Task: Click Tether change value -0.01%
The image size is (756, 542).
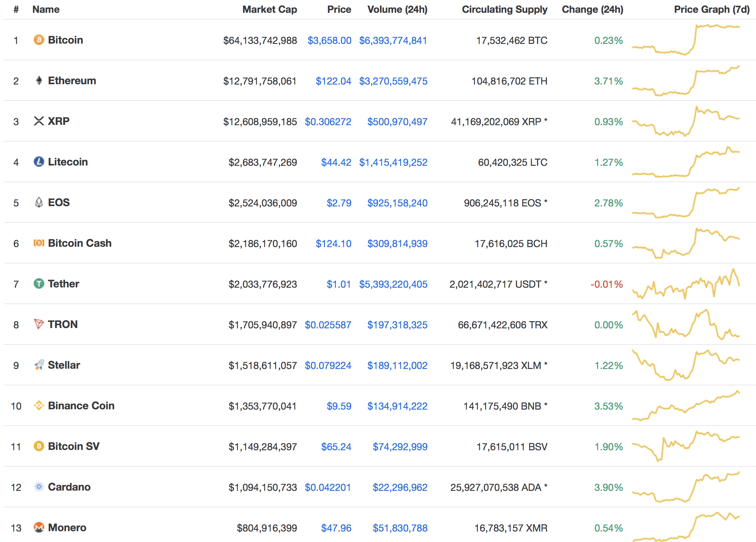Action: pos(606,284)
